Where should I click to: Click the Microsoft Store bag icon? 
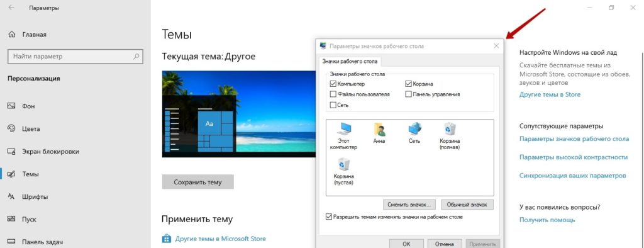pos(166,239)
